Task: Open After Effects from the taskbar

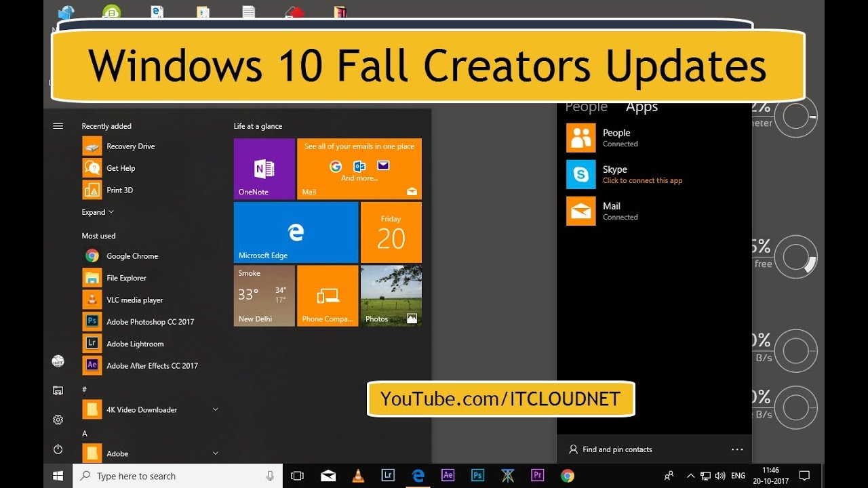Action: pyautogui.click(x=448, y=476)
